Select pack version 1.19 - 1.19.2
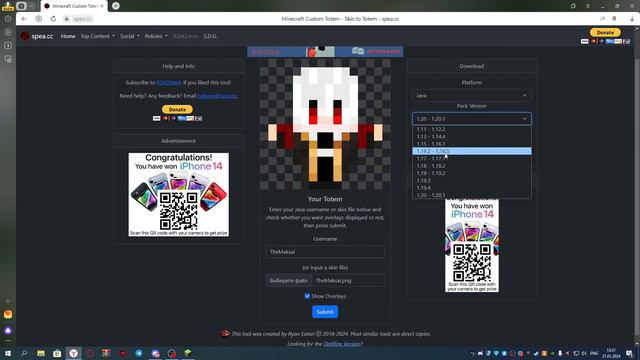 [x=472, y=173]
